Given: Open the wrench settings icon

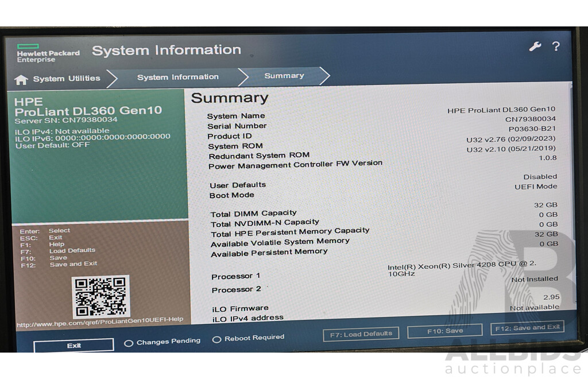Looking at the screenshot, I should pyautogui.click(x=535, y=46).
